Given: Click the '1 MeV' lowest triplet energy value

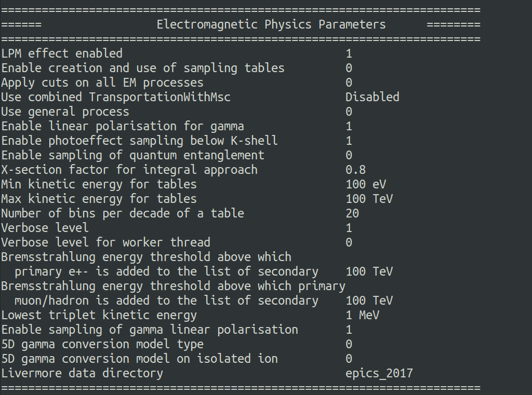Looking at the screenshot, I should coord(362,315).
